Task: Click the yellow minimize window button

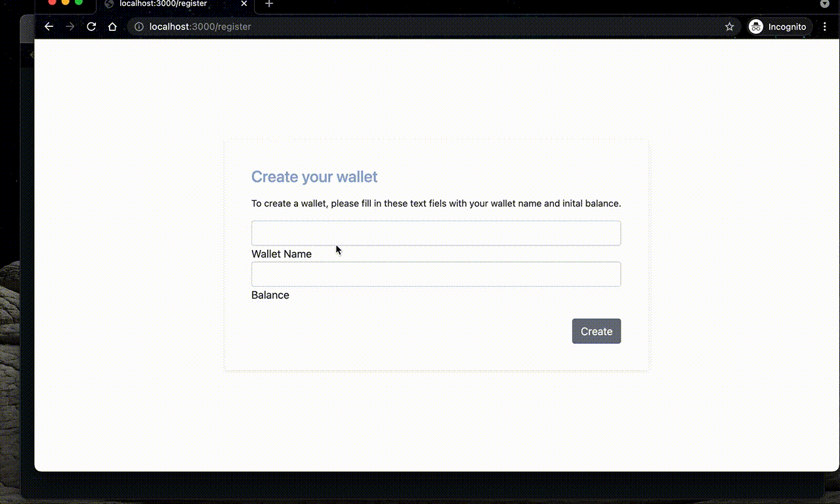Action: (65, 2)
